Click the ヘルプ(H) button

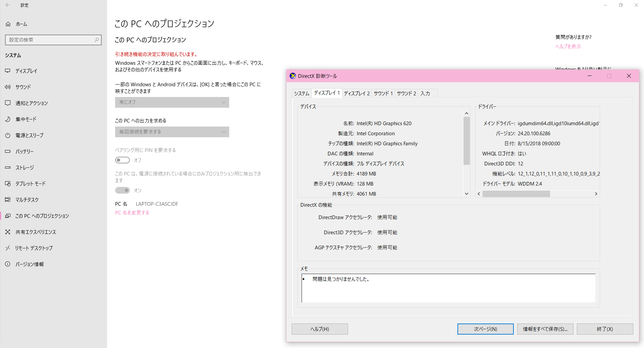tap(320, 329)
